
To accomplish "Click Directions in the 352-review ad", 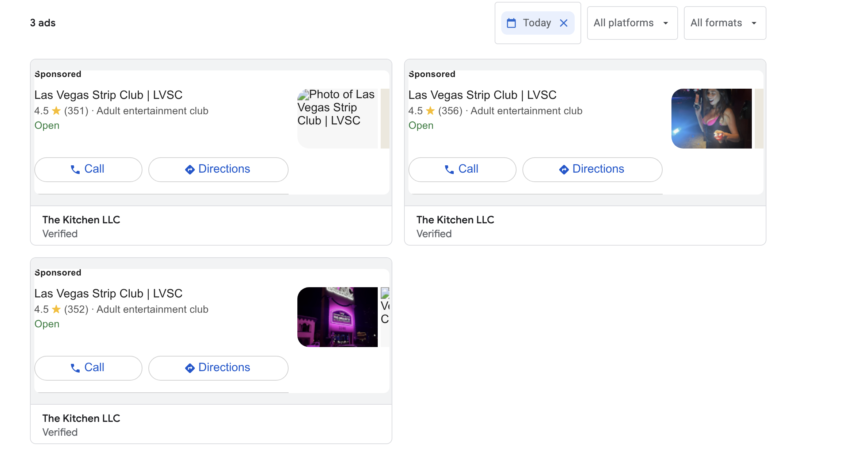I will point(218,368).
